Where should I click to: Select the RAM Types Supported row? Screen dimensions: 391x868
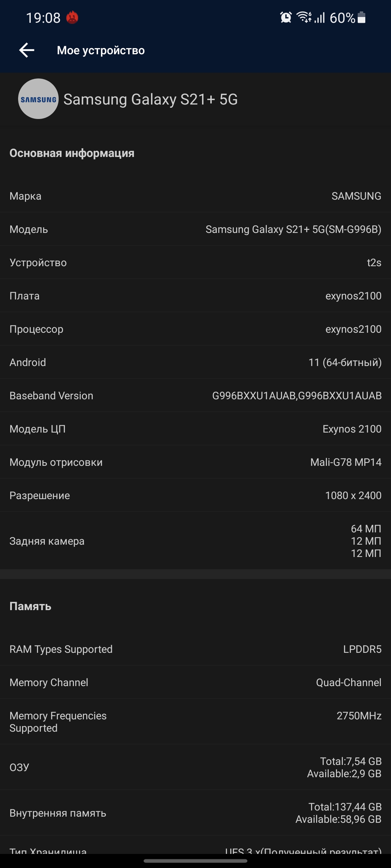[x=195, y=649]
